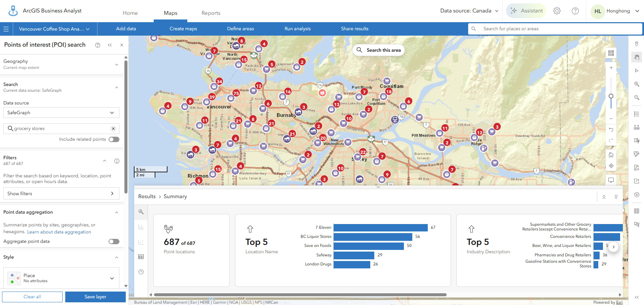Open the Define areas menu
The width and height of the screenshot is (644, 305).
(240, 29)
